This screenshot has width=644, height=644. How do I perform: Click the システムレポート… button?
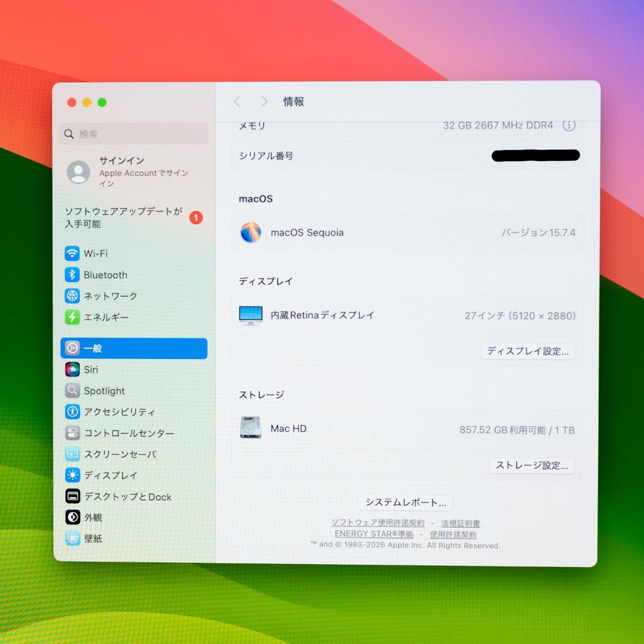pyautogui.click(x=405, y=503)
